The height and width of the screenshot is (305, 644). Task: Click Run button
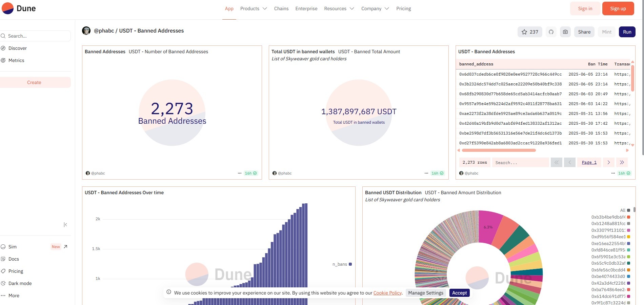coord(627,32)
